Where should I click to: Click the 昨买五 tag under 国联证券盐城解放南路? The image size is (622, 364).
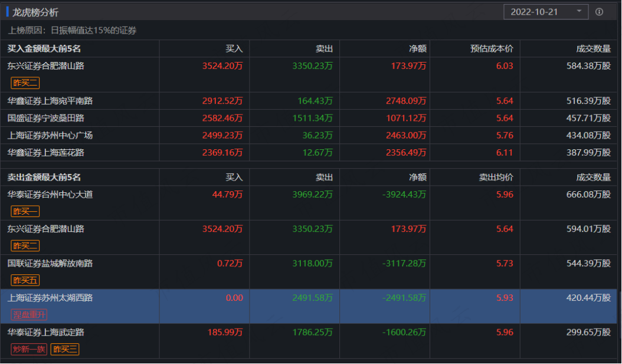click(x=25, y=280)
